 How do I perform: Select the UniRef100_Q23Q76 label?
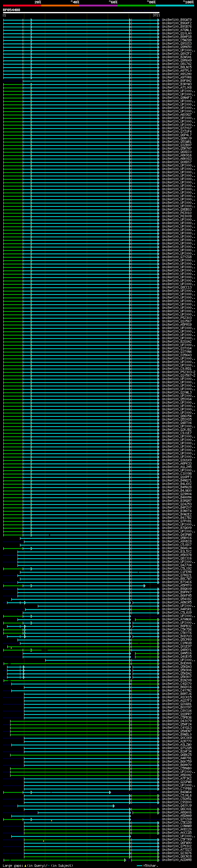point(177,853)
